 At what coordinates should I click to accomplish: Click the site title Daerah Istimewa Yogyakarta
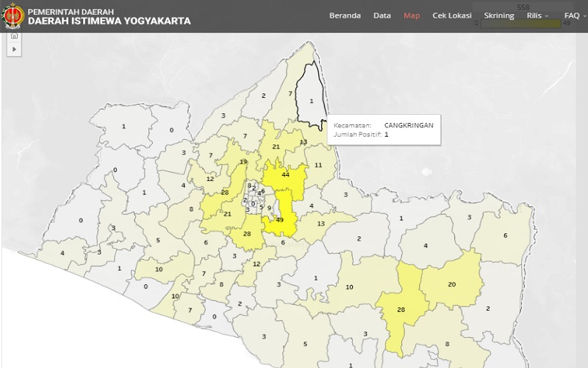coord(109,21)
